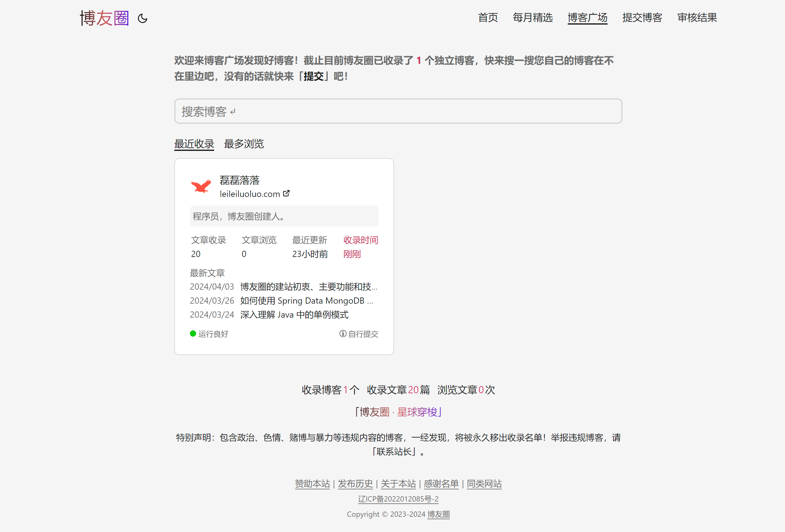785x532 pixels.
Task: Open the 首页 navigation item
Action: tap(488, 17)
